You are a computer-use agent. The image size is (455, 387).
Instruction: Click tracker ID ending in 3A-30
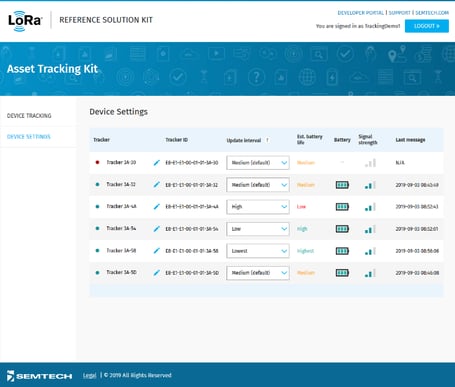192,163
